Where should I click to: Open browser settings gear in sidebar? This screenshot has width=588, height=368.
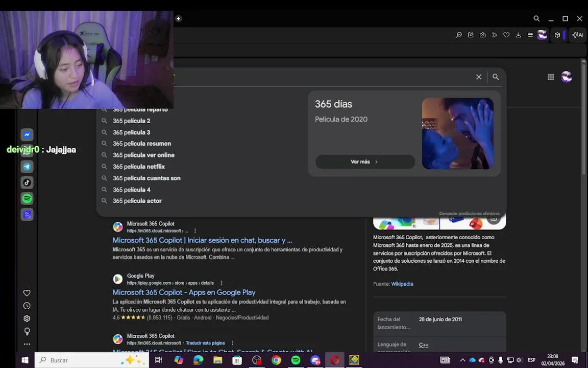point(27,318)
